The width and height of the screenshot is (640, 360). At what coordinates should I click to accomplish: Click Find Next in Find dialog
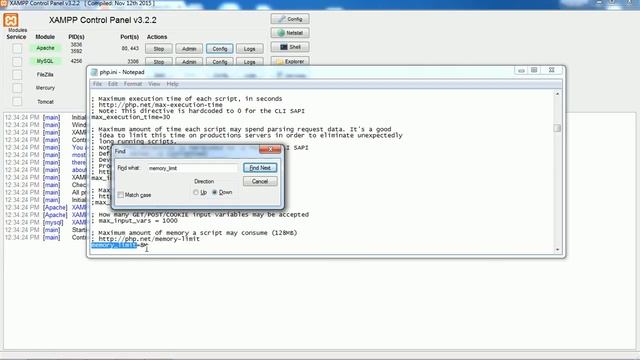pos(260,168)
